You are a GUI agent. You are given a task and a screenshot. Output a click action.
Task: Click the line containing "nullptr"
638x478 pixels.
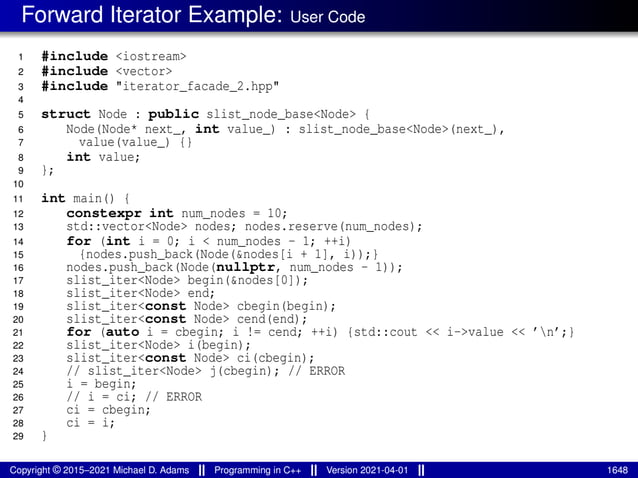pyautogui.click(x=234, y=267)
